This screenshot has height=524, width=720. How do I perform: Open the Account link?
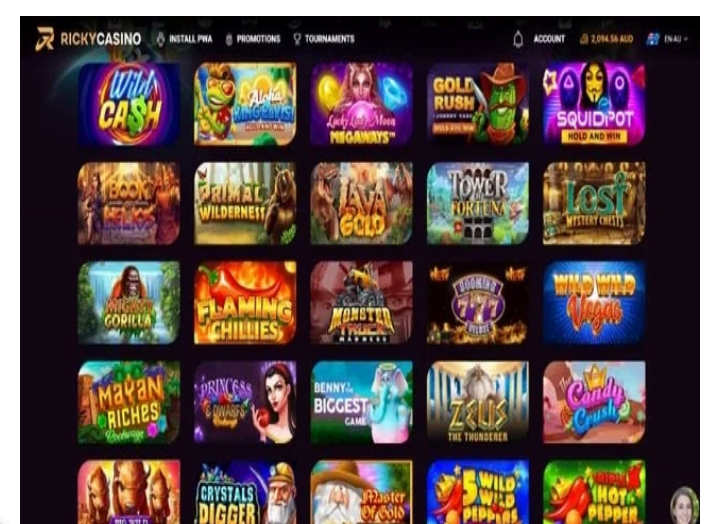pos(549,39)
